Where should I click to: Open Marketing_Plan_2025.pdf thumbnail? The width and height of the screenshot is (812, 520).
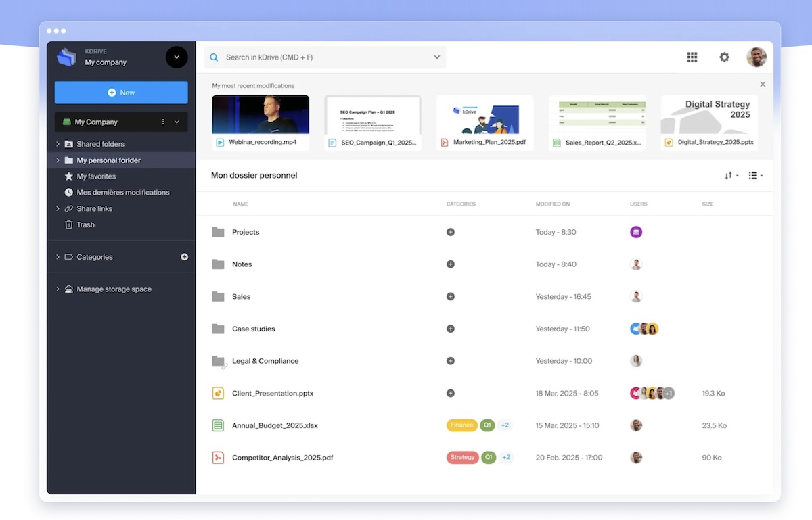[x=485, y=114]
